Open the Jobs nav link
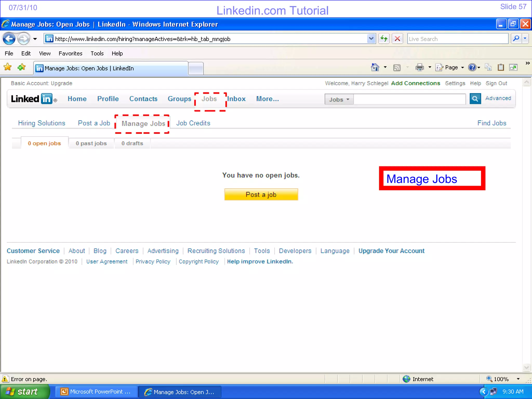 pos(209,99)
